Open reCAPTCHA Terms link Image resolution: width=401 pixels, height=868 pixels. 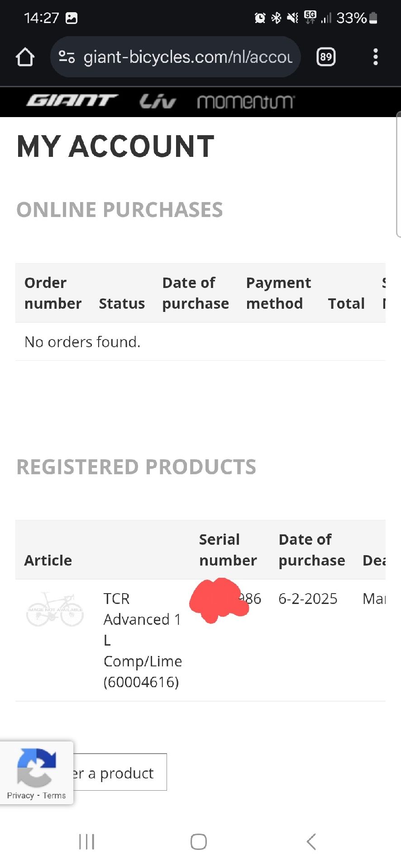(x=54, y=796)
